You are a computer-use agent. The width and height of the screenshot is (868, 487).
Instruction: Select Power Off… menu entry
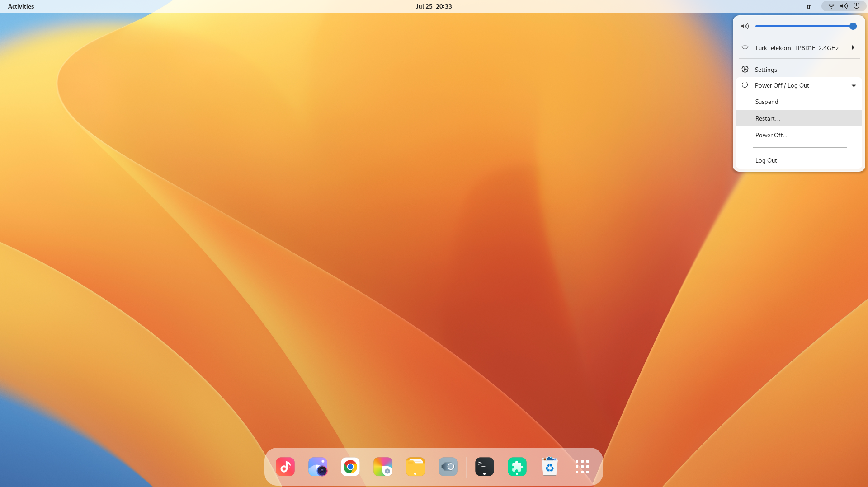coord(799,135)
